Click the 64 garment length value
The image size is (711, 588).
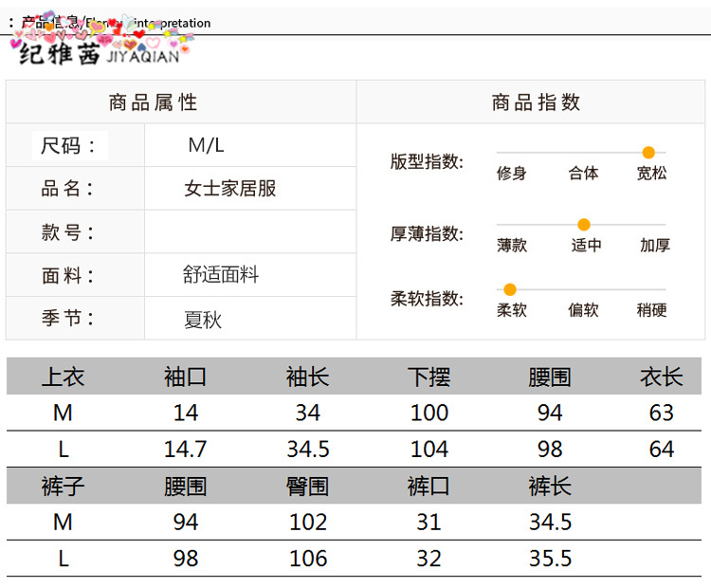point(661,450)
